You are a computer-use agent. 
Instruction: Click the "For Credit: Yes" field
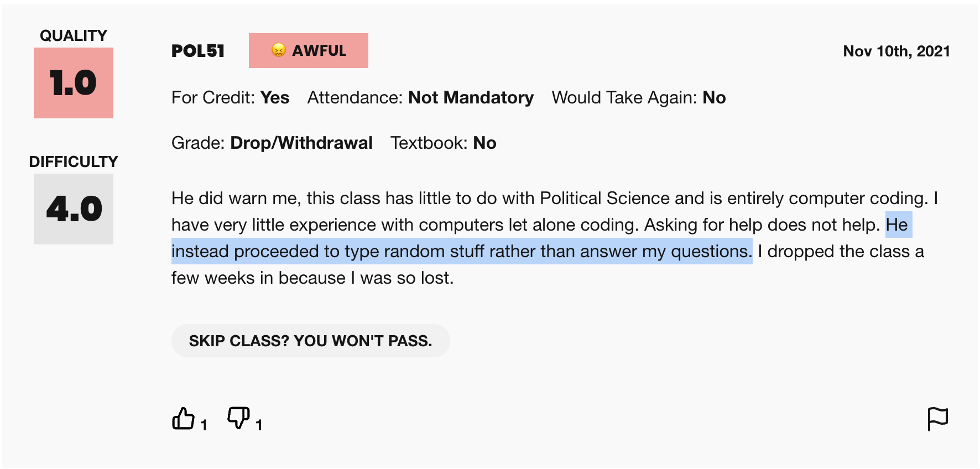pos(230,98)
